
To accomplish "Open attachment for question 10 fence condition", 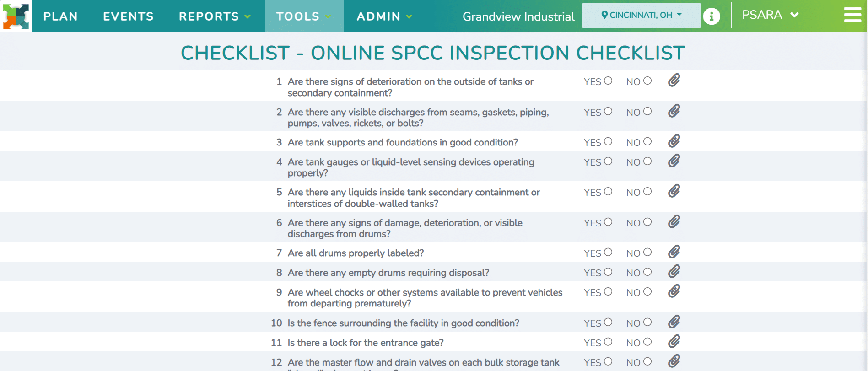I will coord(674,322).
